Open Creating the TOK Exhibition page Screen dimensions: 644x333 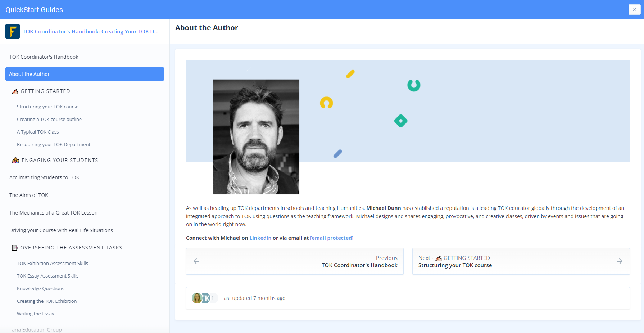[x=47, y=301]
